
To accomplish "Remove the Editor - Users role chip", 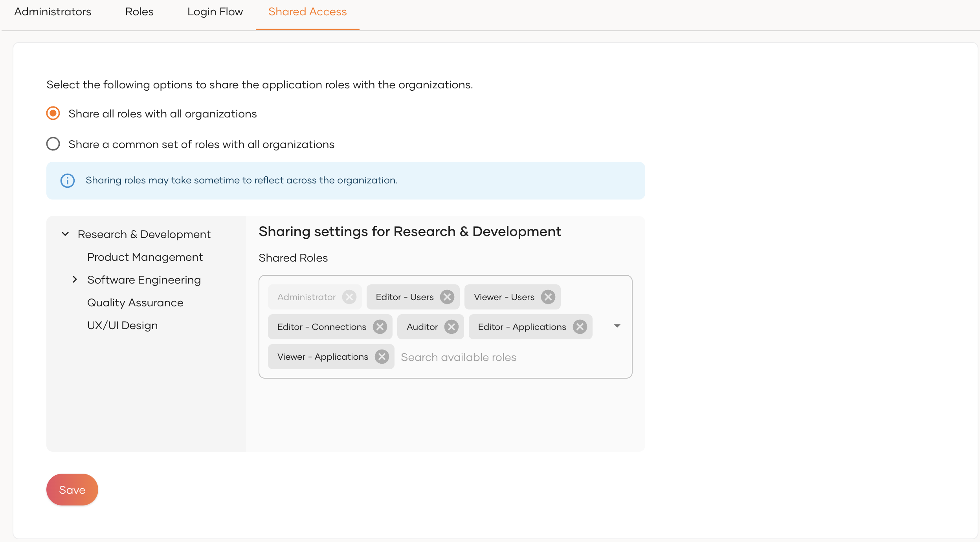I will point(447,297).
